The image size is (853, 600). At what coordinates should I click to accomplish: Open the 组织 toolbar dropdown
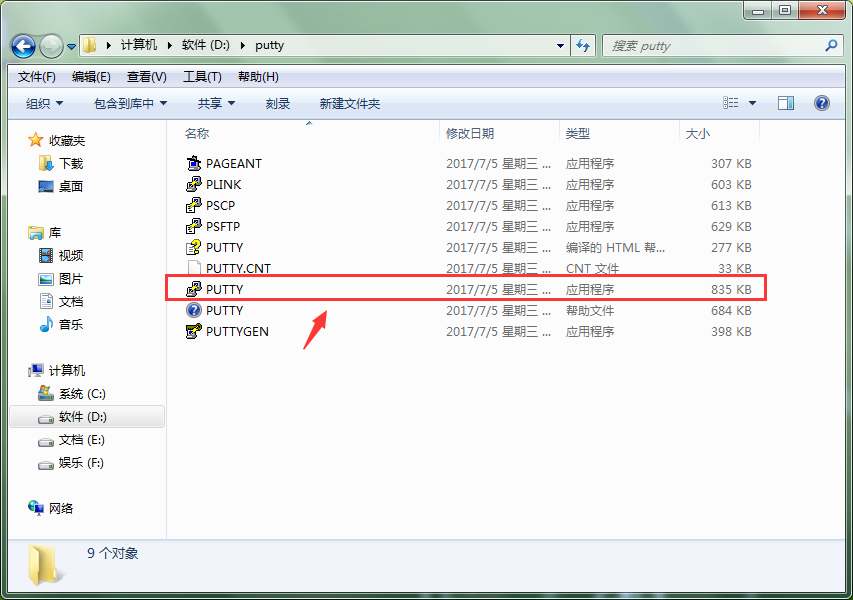[44, 103]
